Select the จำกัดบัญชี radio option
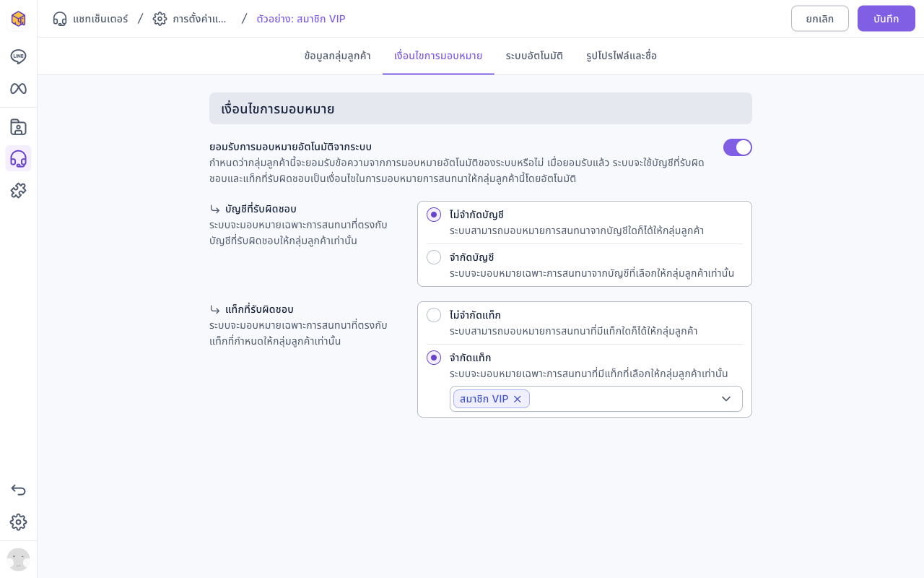This screenshot has width=924, height=578. pos(434,257)
